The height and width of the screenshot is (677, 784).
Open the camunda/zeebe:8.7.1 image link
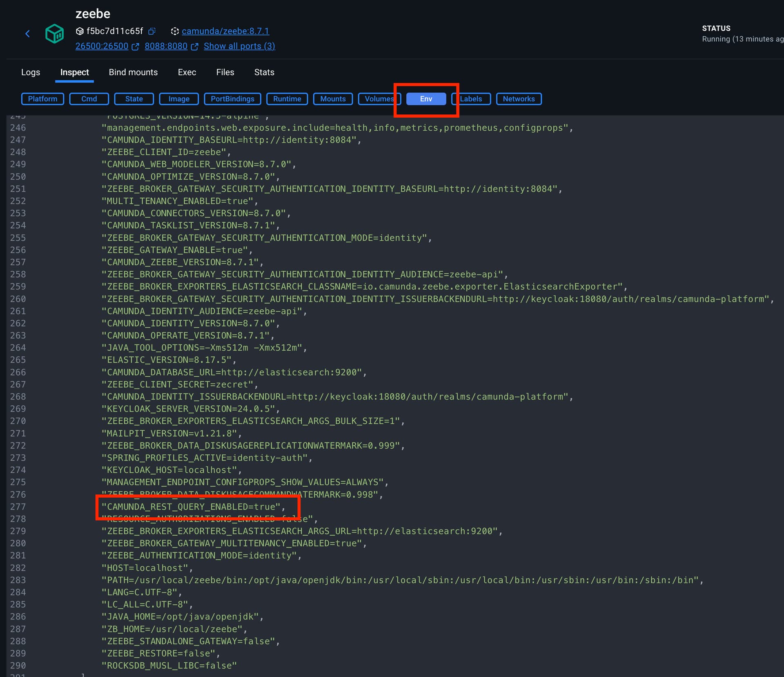(225, 31)
